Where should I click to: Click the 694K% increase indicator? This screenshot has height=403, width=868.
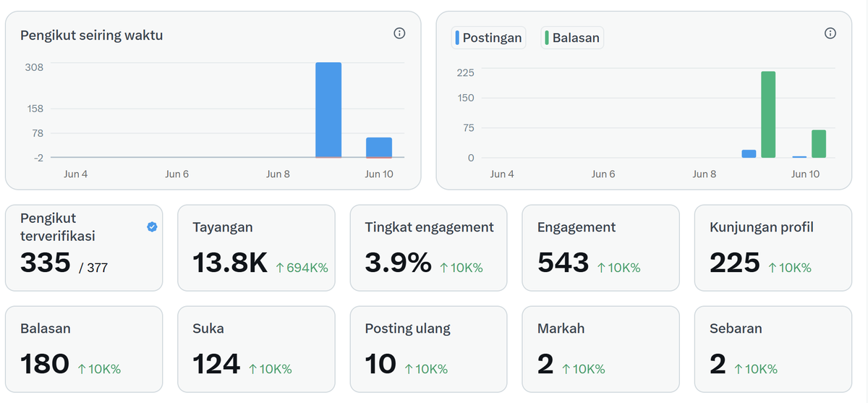pos(302,268)
